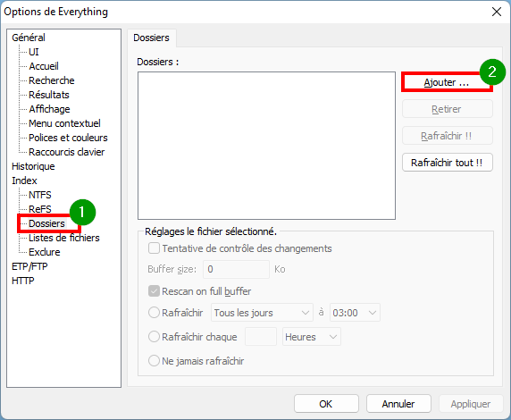Click inside the Dossiers list box
Screen dimensions: 511x420
click(266, 146)
